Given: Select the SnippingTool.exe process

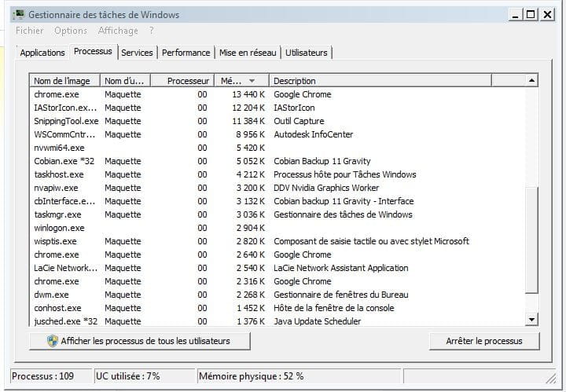Looking at the screenshot, I should point(277,121).
